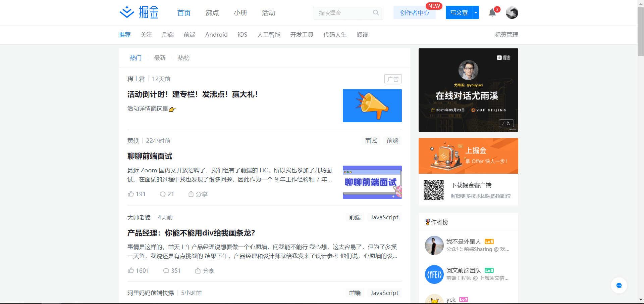Screen dimensions: 644x304
Task: Open author 黄轶 profile link
Action: (133, 141)
